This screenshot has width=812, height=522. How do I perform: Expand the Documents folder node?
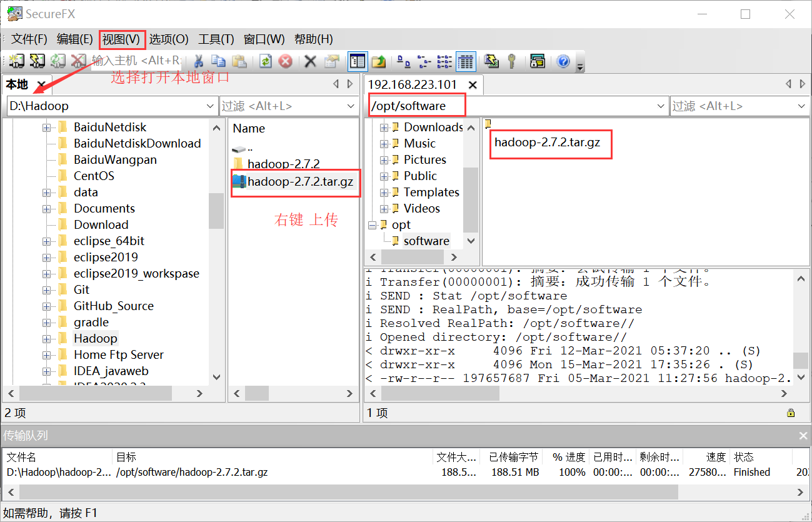coord(47,208)
